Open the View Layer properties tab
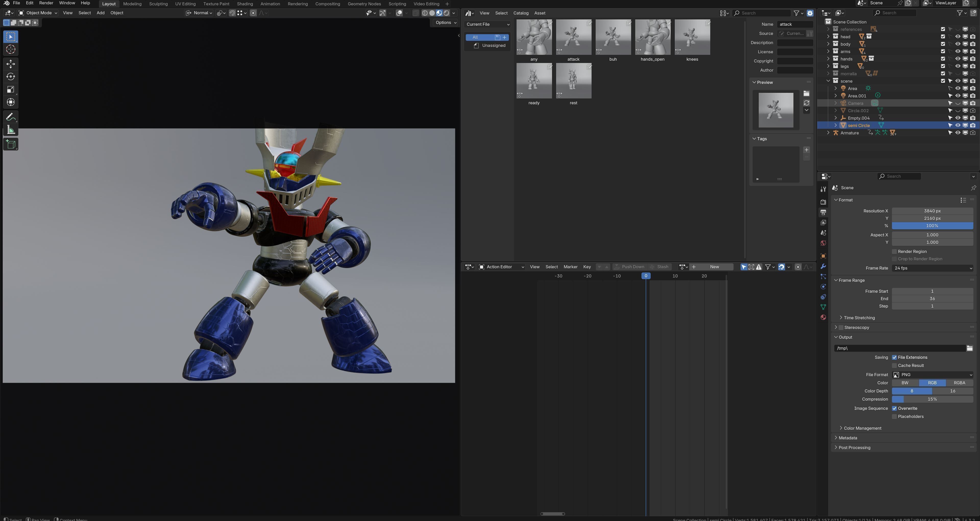 pos(823,222)
